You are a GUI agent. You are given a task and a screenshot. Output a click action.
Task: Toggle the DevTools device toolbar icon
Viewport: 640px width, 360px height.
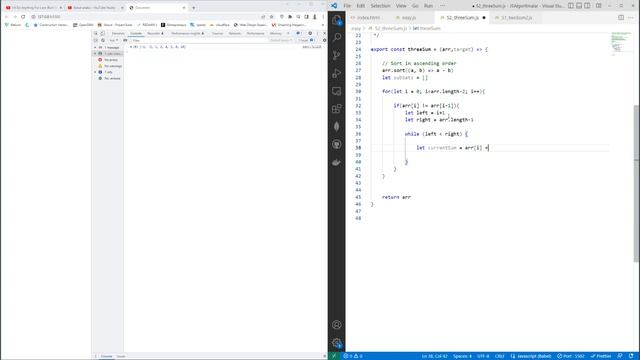point(102,33)
